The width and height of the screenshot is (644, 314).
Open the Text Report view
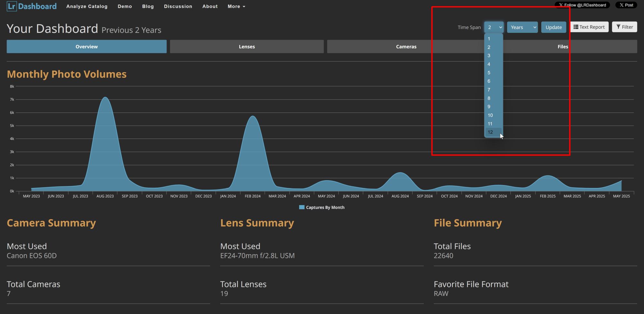pyautogui.click(x=589, y=27)
